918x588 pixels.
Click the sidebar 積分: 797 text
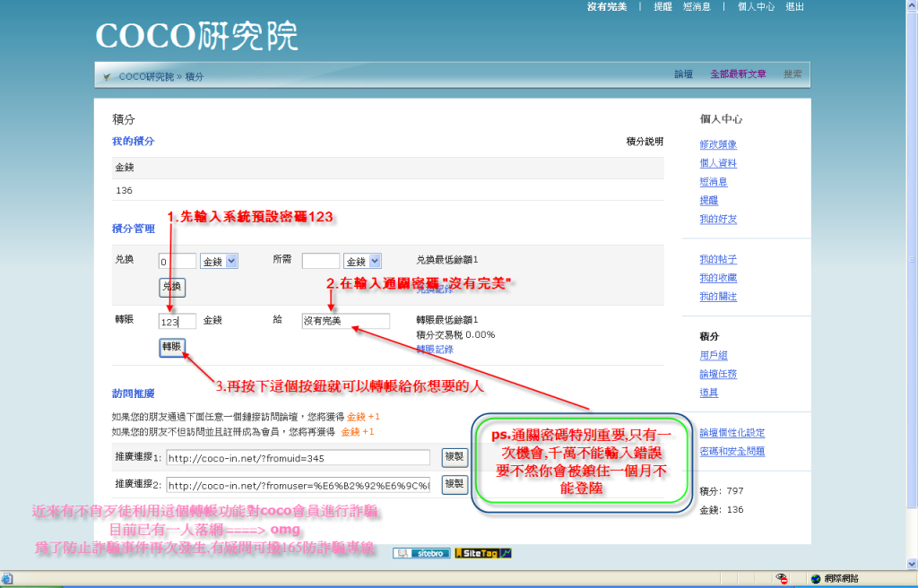pos(722,491)
